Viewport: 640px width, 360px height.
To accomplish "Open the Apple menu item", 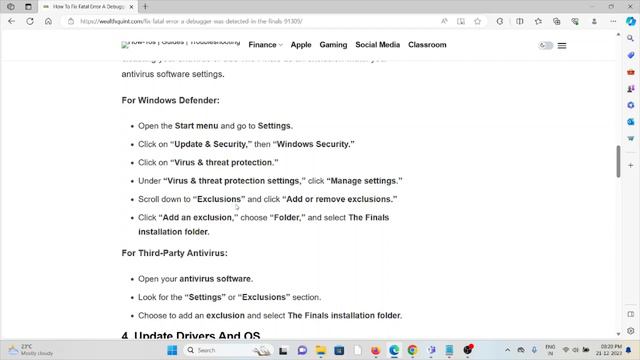I will [x=301, y=45].
